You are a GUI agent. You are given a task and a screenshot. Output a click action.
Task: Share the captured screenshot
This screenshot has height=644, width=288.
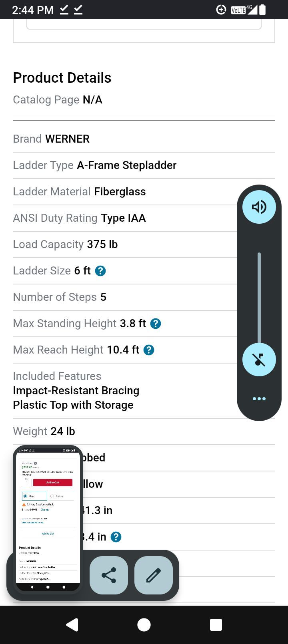[109, 575]
